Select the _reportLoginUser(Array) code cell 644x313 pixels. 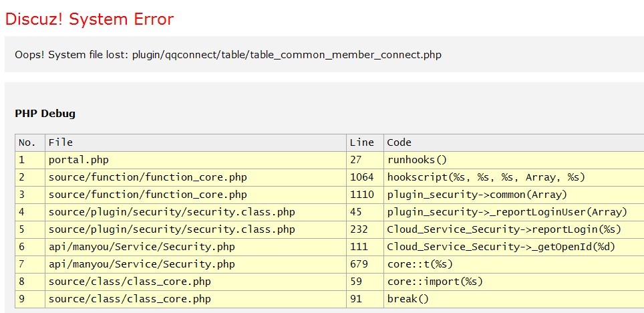pos(514,212)
